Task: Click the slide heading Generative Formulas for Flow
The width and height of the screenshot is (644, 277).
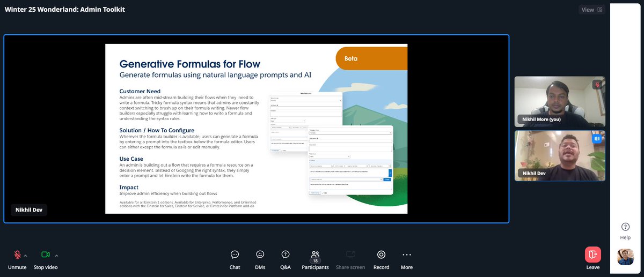Action: (189, 64)
